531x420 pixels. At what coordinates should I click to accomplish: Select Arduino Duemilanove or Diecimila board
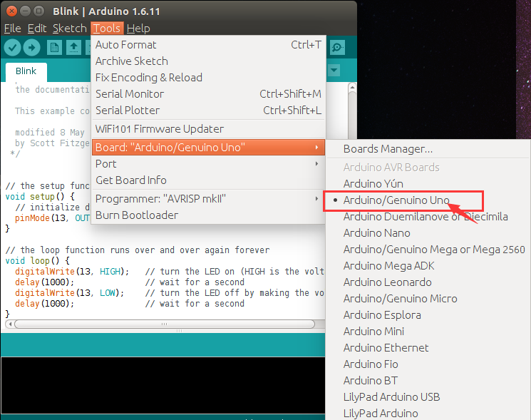click(428, 217)
